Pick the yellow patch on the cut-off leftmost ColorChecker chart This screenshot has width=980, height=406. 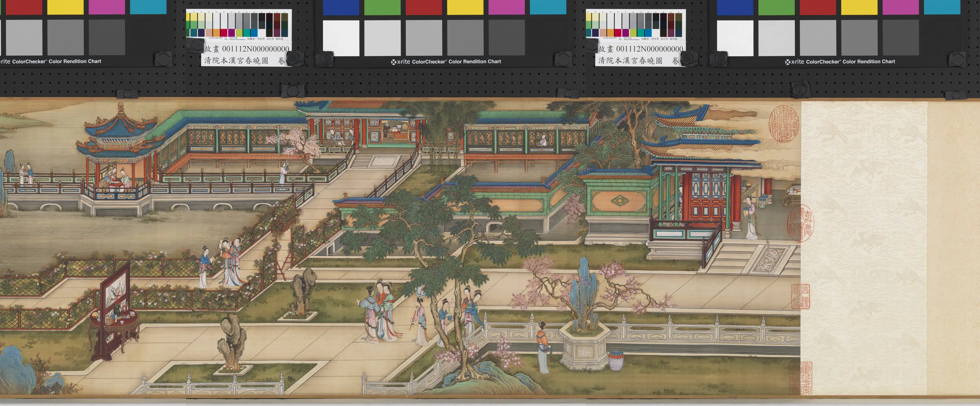tap(65, 7)
